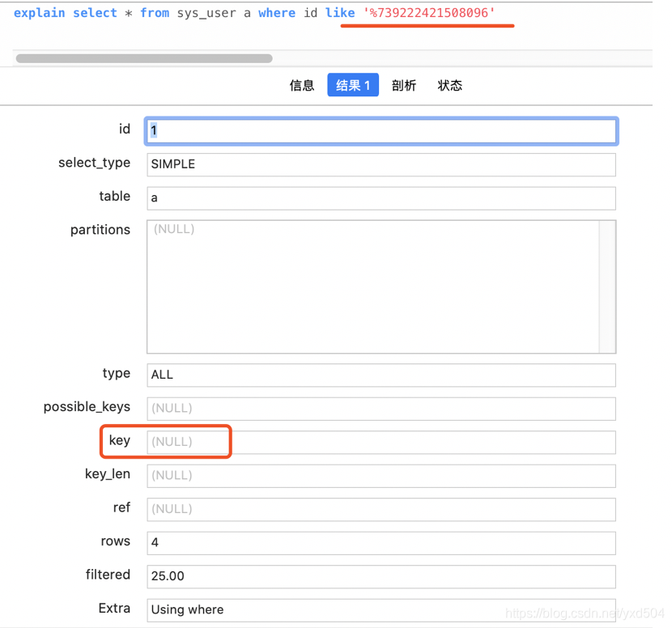Click the key field showing NULL
Screen dimensions: 672x628
(381, 442)
